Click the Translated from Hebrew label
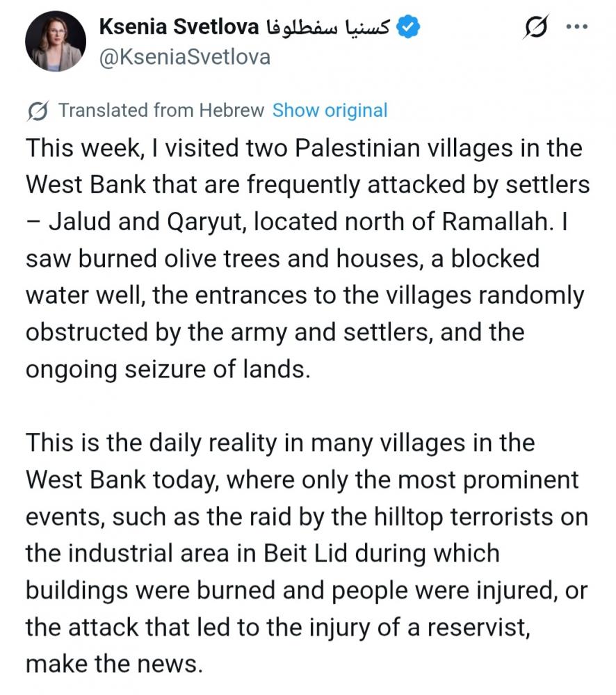 161,111
